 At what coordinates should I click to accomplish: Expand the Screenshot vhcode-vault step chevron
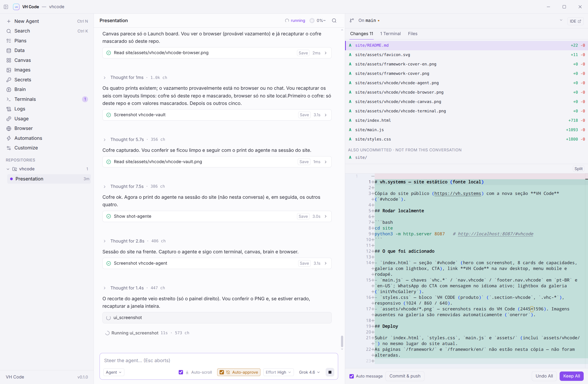click(326, 115)
